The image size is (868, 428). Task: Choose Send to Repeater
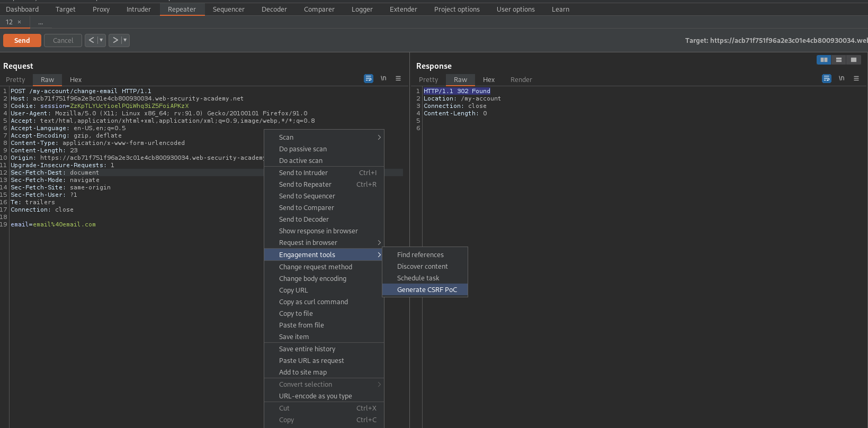pyautogui.click(x=324, y=184)
